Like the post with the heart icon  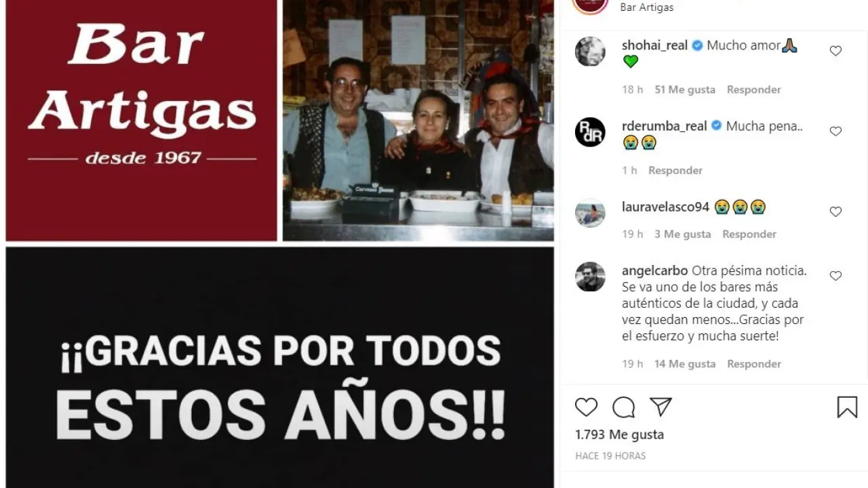tap(586, 407)
